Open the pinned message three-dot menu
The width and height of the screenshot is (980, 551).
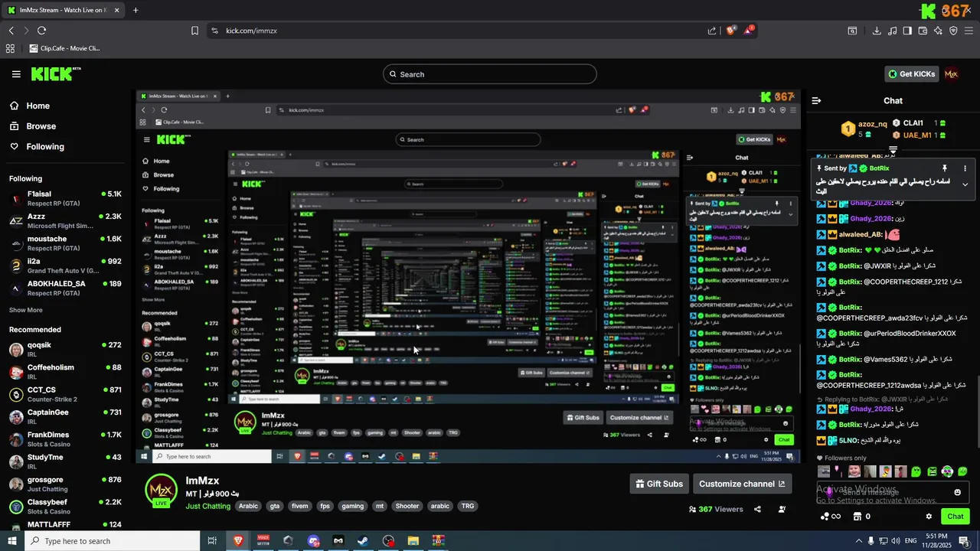point(965,168)
